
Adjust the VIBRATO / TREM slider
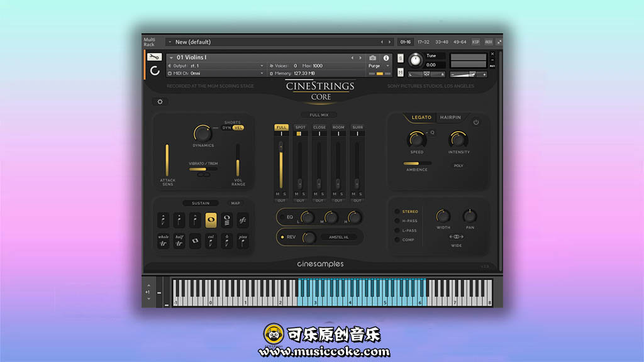(x=203, y=169)
